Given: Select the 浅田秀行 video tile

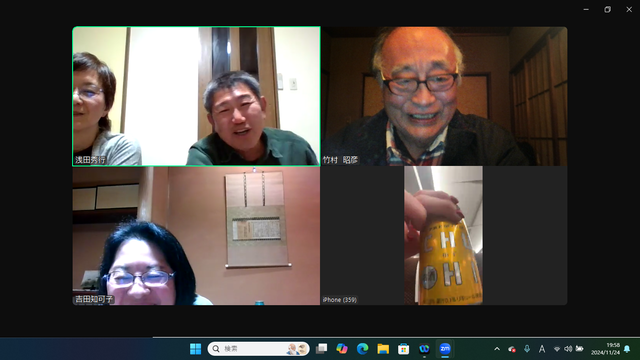Looking at the screenshot, I should point(196,96).
